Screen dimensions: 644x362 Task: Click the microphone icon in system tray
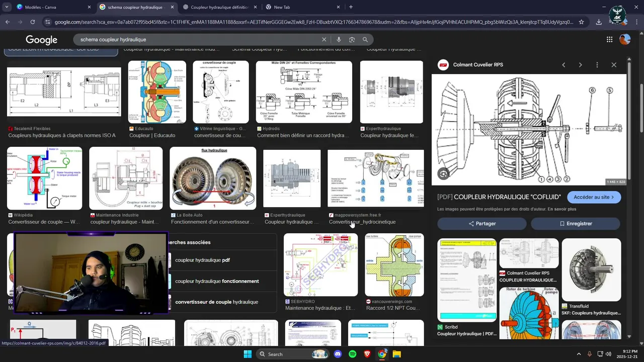(x=590, y=354)
